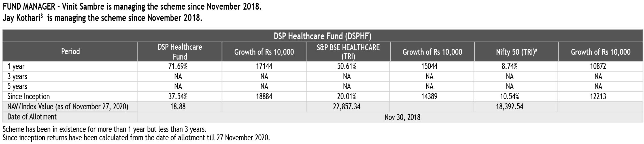
Task: Select the 17144 growth value cell
Action: [264, 66]
